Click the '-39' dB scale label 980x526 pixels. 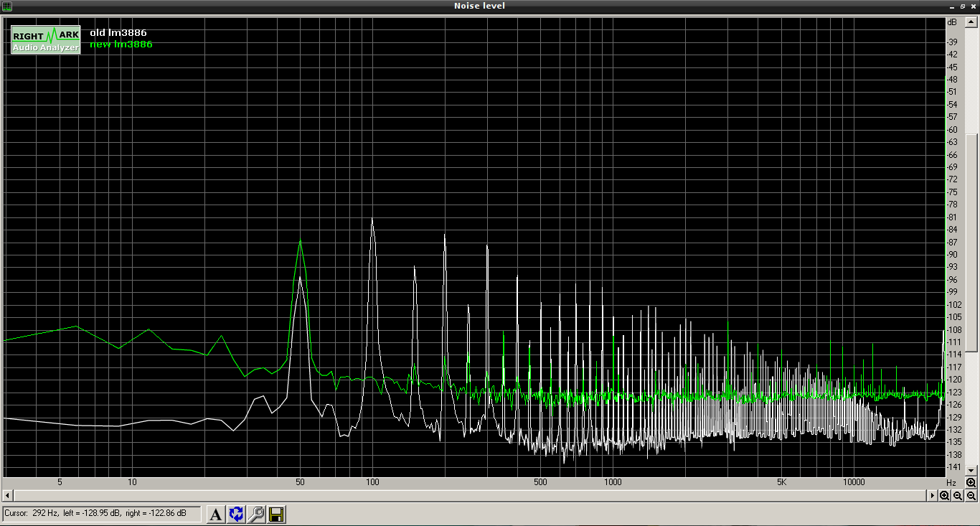953,42
